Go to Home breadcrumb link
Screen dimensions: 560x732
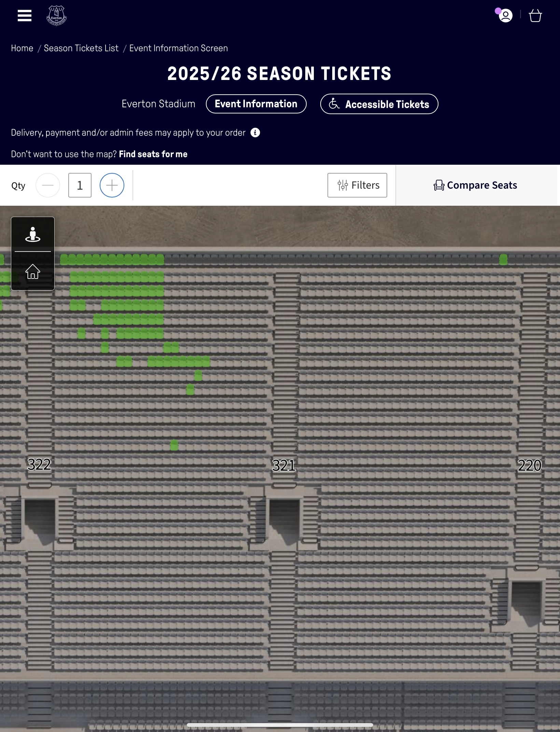tap(22, 48)
